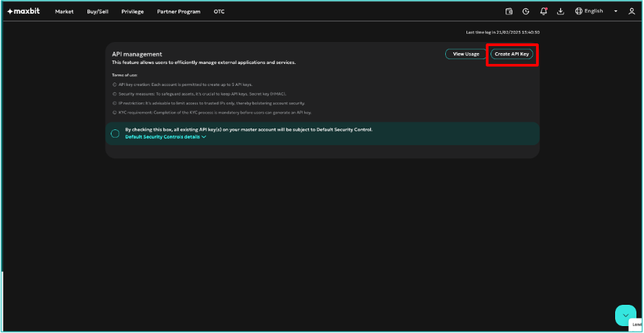The image size is (644, 333).
Task: Check the Default Security Control checkbox
Action: tap(115, 133)
